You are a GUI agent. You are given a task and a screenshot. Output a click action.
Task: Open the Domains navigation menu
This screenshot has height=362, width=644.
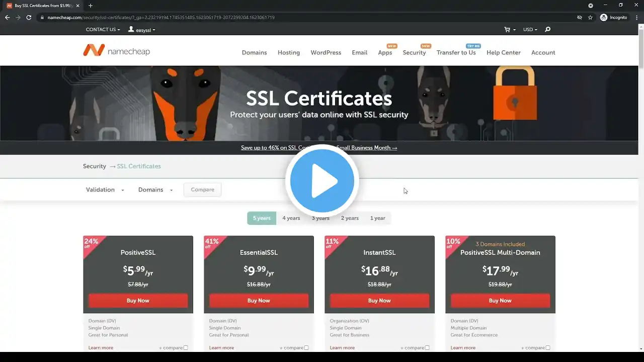point(254,52)
